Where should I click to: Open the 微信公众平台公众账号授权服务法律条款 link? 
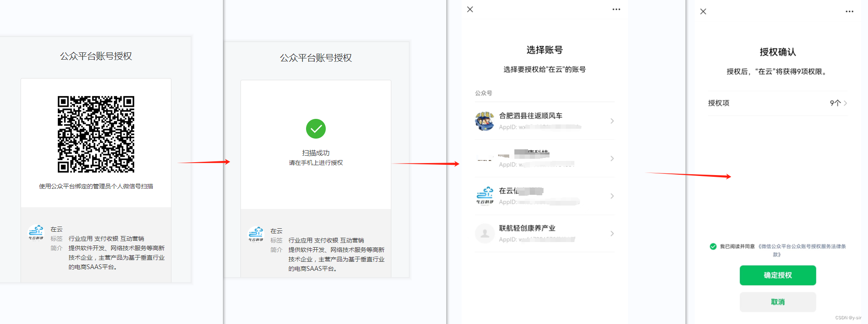point(802,250)
